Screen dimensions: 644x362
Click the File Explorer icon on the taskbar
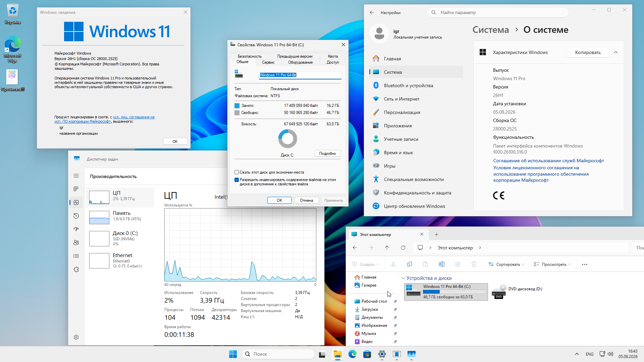(x=337, y=354)
